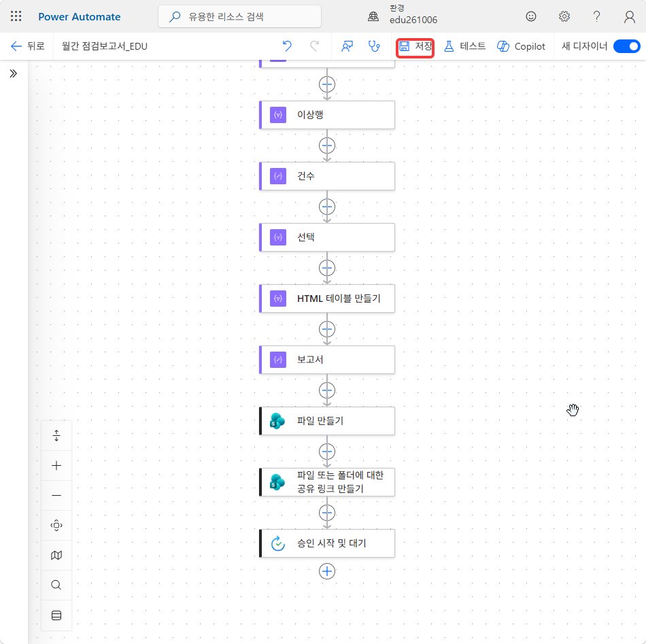Viewport: 646px width, 644px height.
Task: Click the redo arrow icon
Action: (314, 46)
